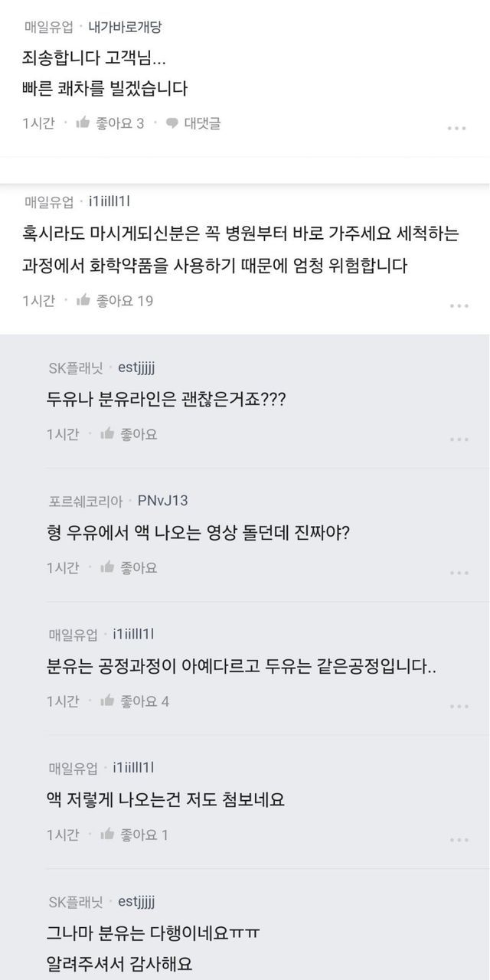Open estjjjjj profile on the last reply
This screenshot has width=490, height=980.
click(136, 901)
